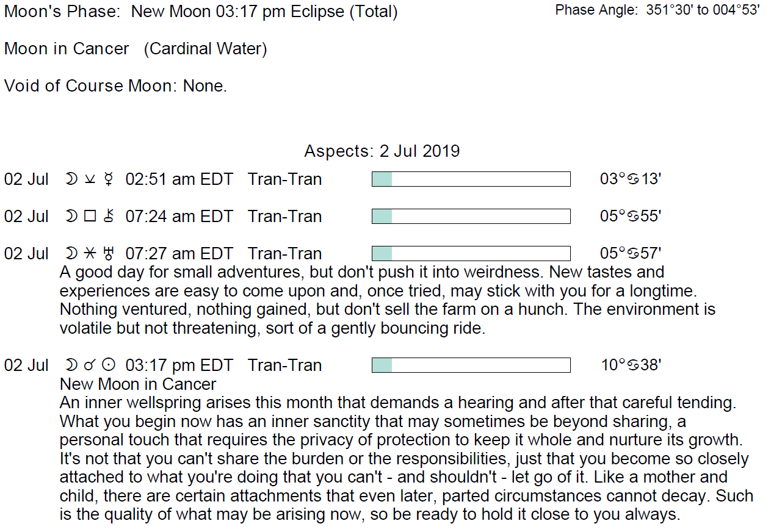The image size is (771, 532).
Task: Click the Cancer glyph in 05°57' position
Action: click(x=633, y=254)
